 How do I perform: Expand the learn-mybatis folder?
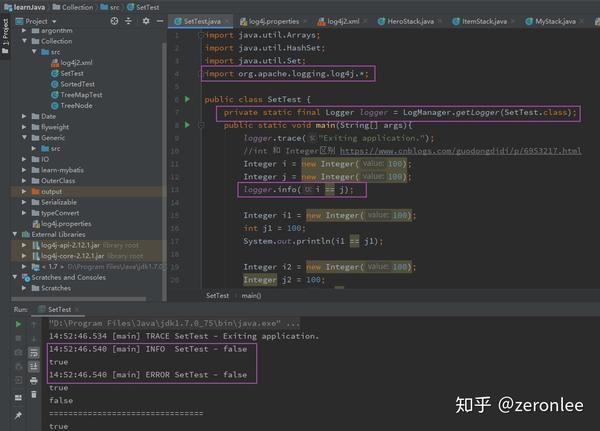tap(24, 170)
